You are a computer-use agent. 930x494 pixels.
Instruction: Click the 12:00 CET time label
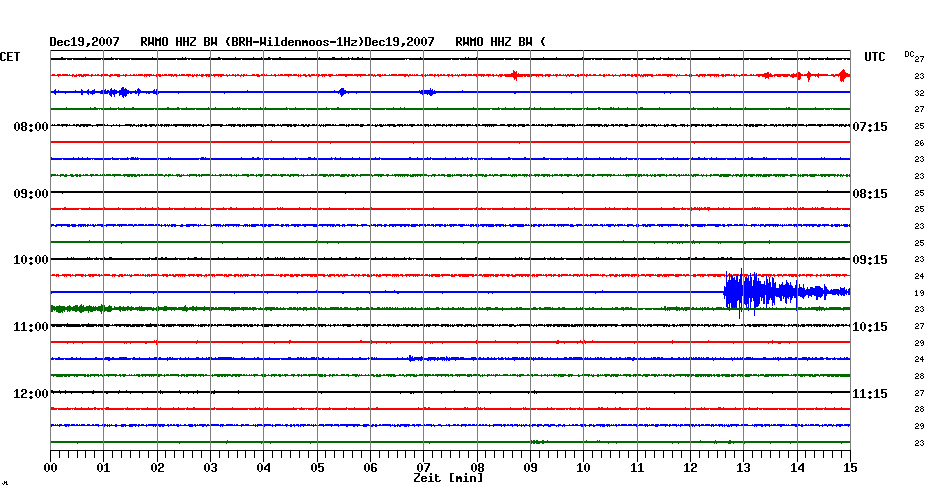[x=31, y=394]
